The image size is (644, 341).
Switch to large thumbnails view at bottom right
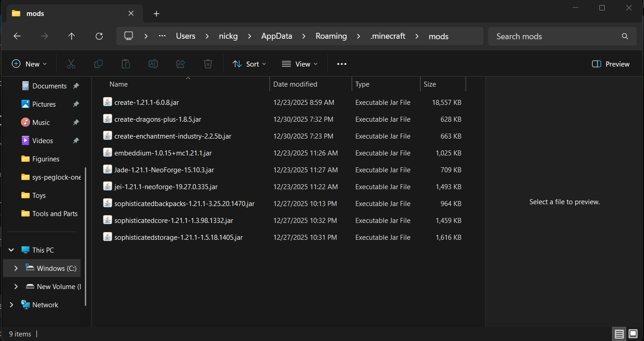point(634,334)
